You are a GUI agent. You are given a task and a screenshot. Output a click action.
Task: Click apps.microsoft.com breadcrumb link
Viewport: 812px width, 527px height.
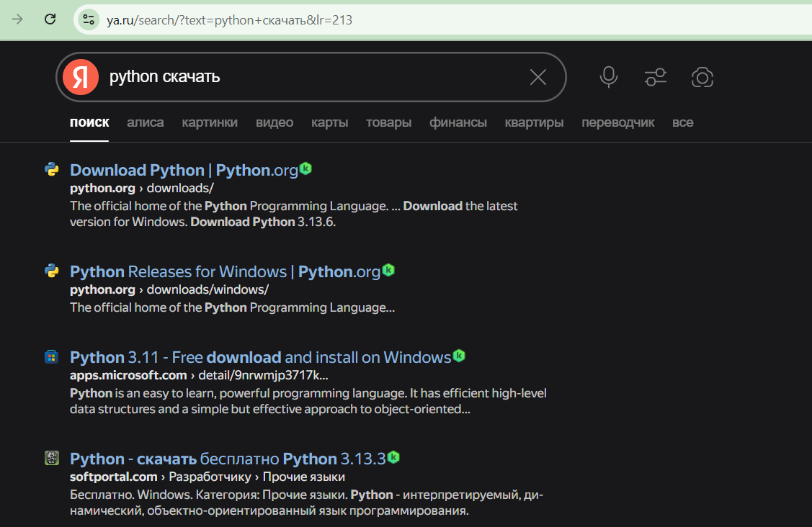point(128,375)
